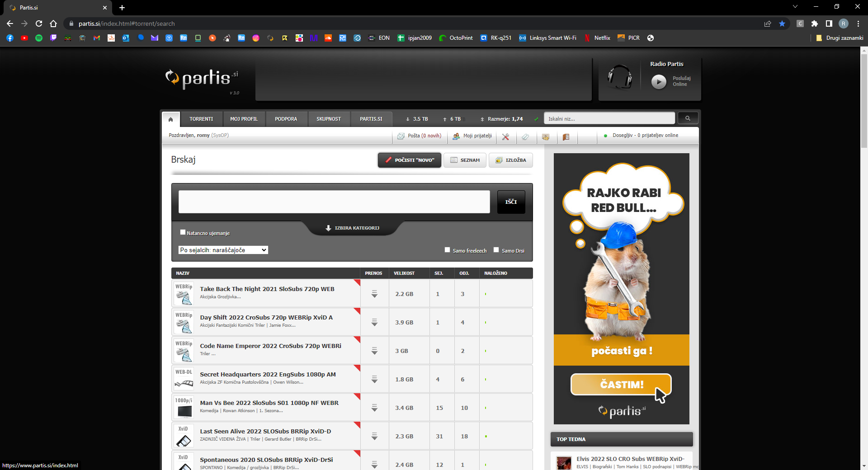Click the main torrent search field
The width and height of the screenshot is (868, 470).
pyautogui.click(x=334, y=202)
